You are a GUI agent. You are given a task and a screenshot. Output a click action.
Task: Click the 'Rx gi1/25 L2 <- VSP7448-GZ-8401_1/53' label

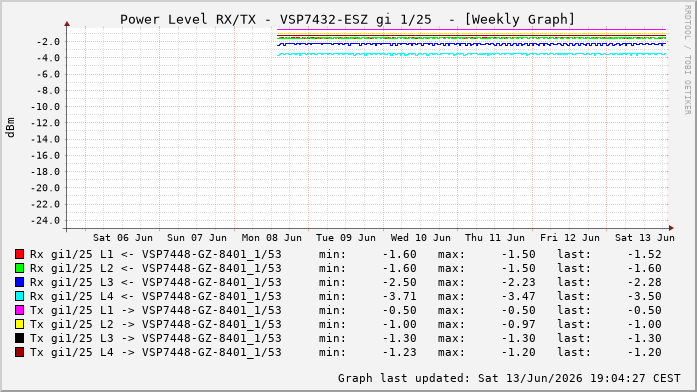pos(156,268)
